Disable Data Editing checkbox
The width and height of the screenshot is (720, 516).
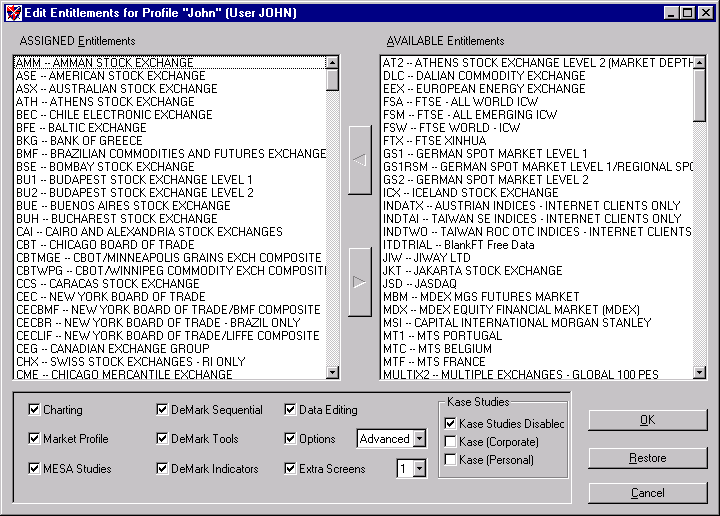coord(290,409)
